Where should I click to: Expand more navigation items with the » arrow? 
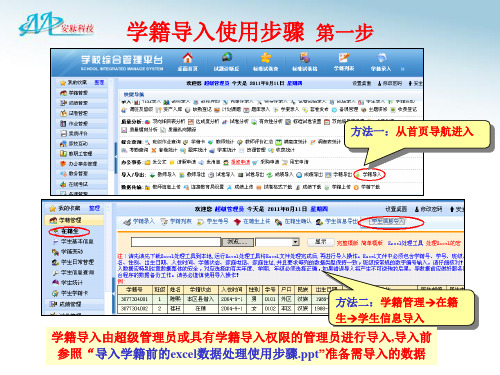[402, 69]
